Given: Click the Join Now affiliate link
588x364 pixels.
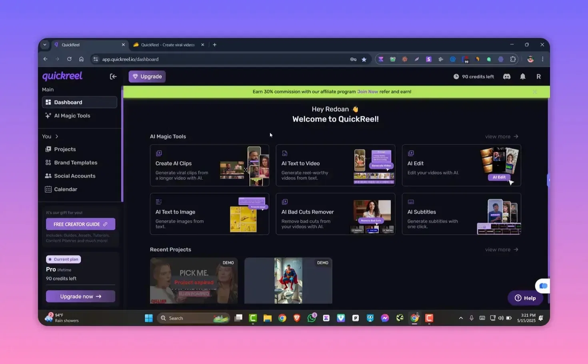Looking at the screenshot, I should (x=367, y=92).
